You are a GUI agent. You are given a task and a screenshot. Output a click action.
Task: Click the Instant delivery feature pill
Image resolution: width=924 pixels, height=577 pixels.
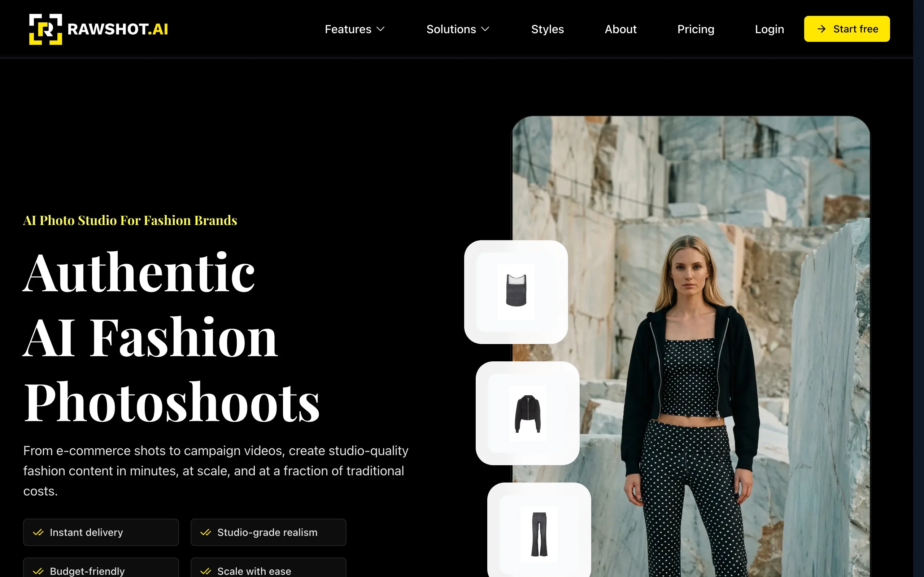coord(101,532)
